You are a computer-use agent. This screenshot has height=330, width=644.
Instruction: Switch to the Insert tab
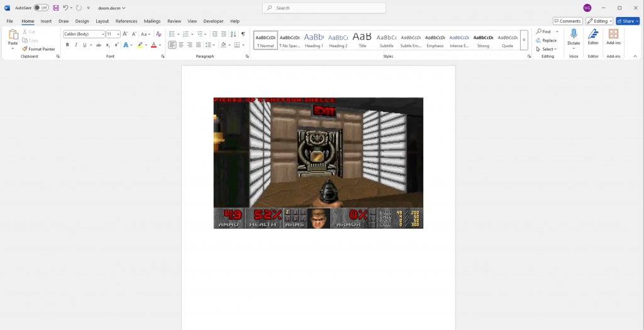[x=46, y=21]
